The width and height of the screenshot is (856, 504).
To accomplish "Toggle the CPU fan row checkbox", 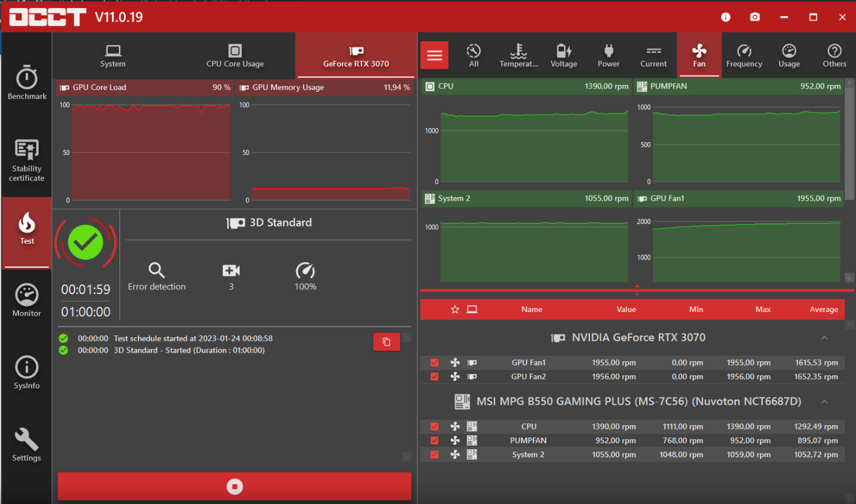I will [435, 426].
